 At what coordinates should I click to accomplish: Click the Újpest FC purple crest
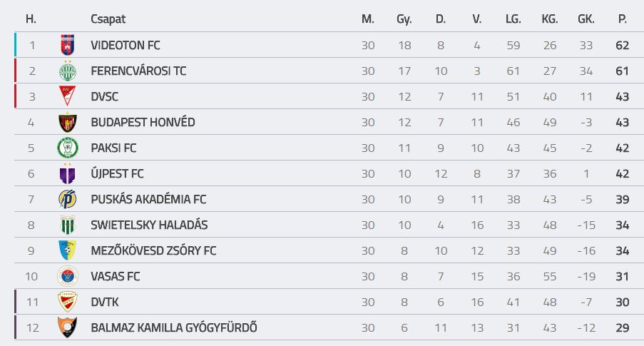click(67, 173)
